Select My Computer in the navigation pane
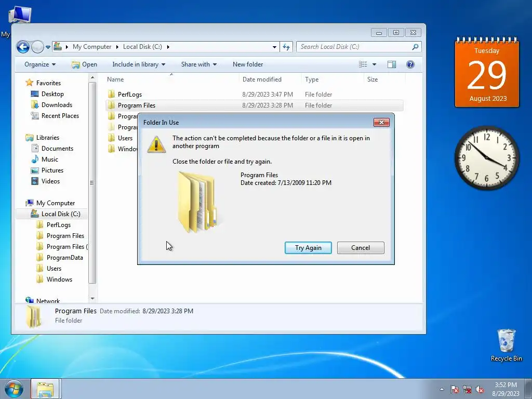The height and width of the screenshot is (399, 532). click(55, 203)
